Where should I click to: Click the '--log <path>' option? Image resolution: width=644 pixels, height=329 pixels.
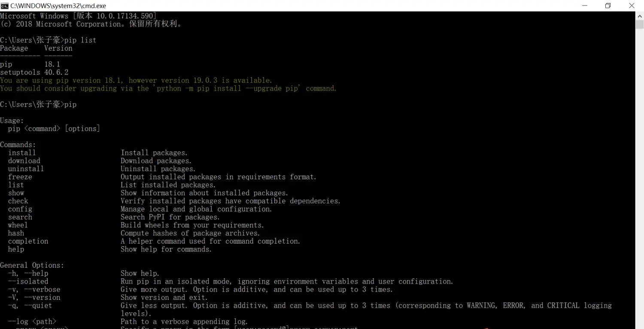[32, 322]
